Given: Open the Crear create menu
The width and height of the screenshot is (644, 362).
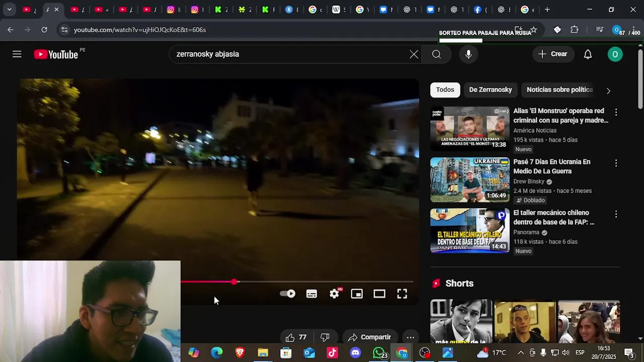Looking at the screenshot, I should pyautogui.click(x=552, y=54).
